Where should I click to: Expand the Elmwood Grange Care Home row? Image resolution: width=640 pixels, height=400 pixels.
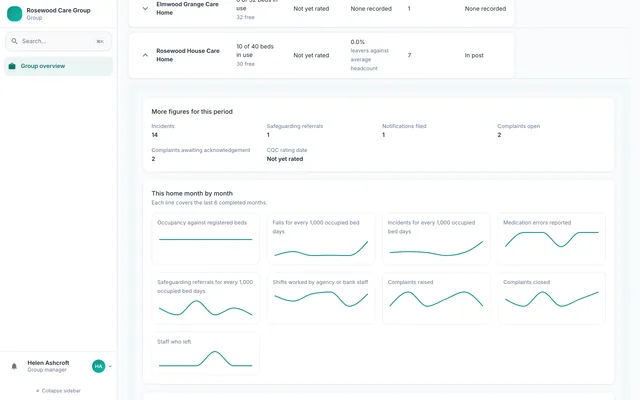click(145, 9)
